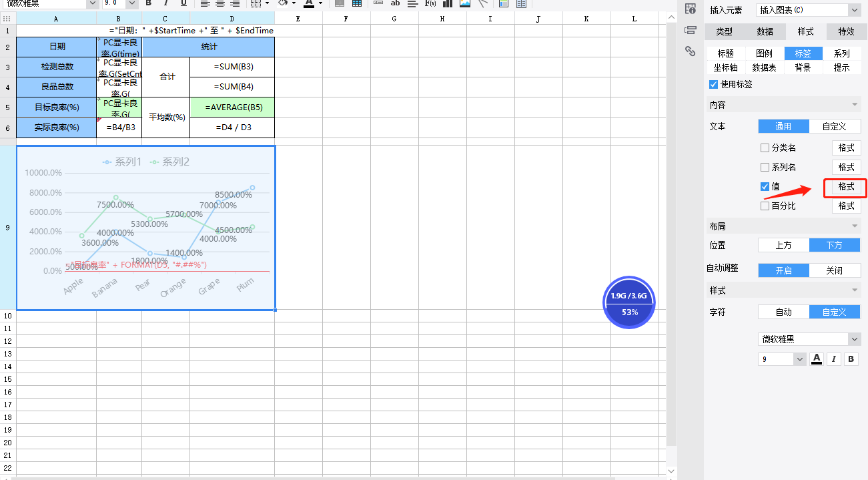Open the cell attributes panel icon
Screen dimensions: 868x480
(691, 9)
